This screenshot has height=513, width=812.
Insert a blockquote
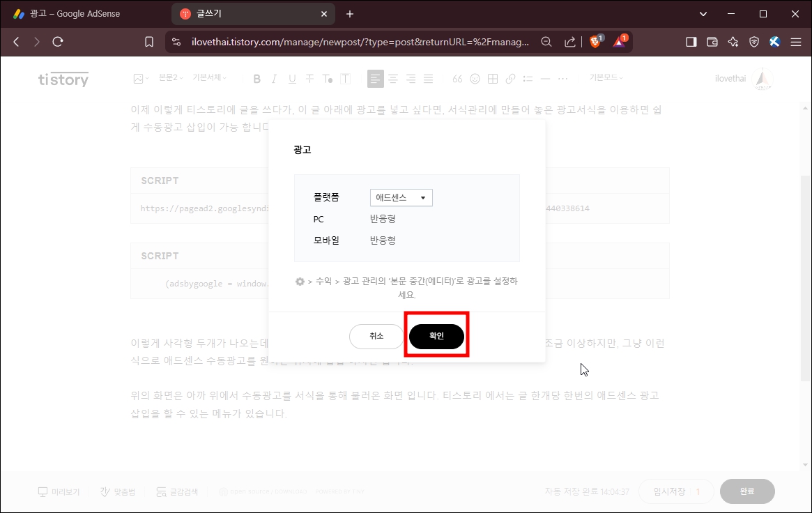pos(457,78)
